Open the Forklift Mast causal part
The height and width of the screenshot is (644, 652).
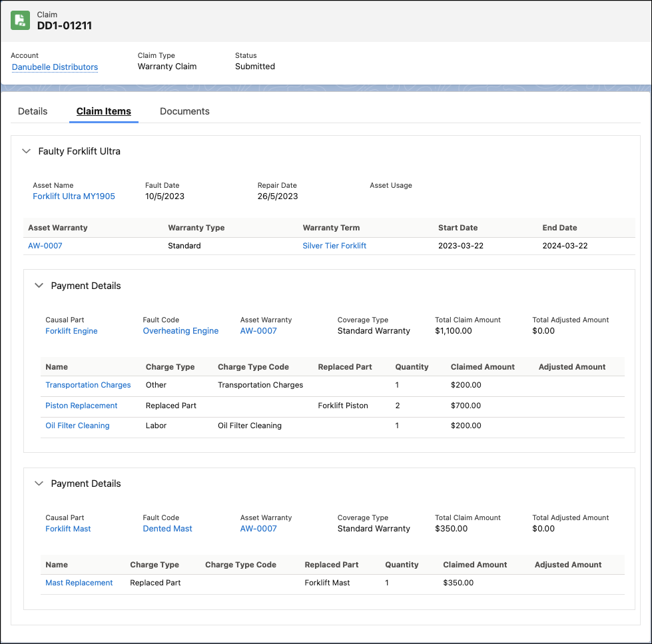68,528
